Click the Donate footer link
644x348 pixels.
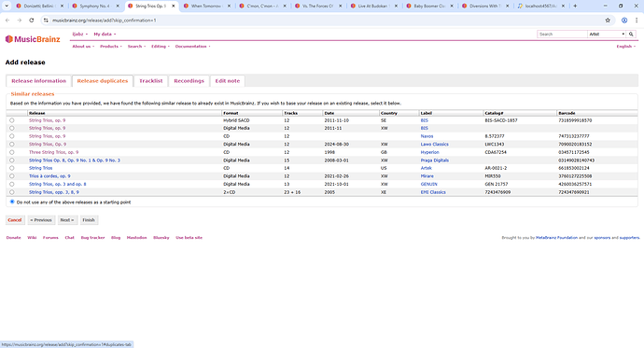tap(13, 238)
